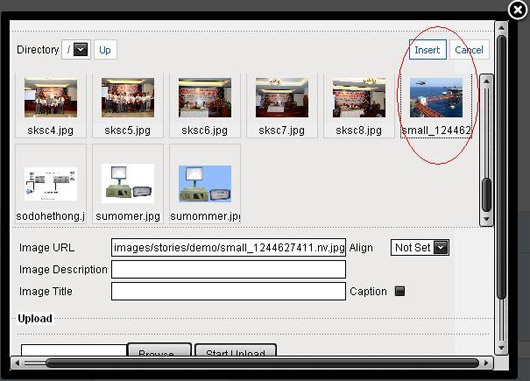Toggle the Caption checkbox
Image resolution: width=530 pixels, height=381 pixels.
[x=400, y=291]
